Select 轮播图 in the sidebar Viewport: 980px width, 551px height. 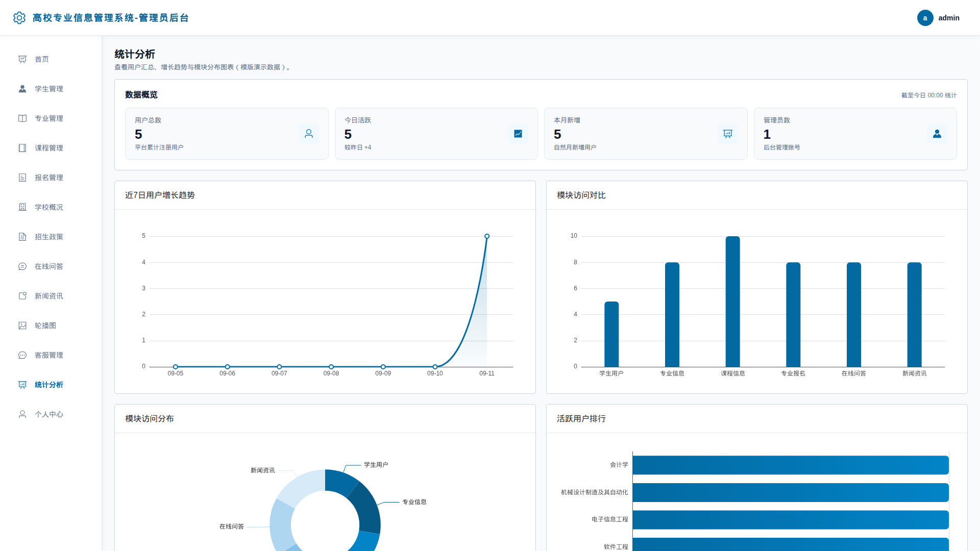click(51, 325)
